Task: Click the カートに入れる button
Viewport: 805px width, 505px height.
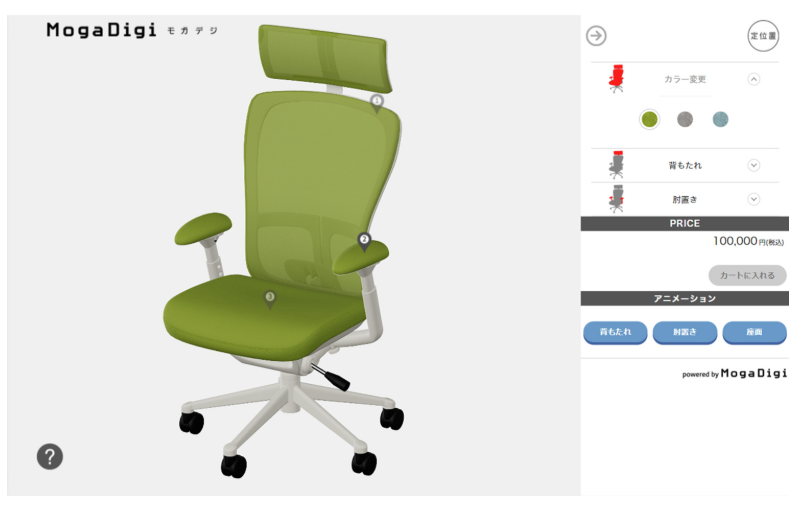Action: coord(748,276)
